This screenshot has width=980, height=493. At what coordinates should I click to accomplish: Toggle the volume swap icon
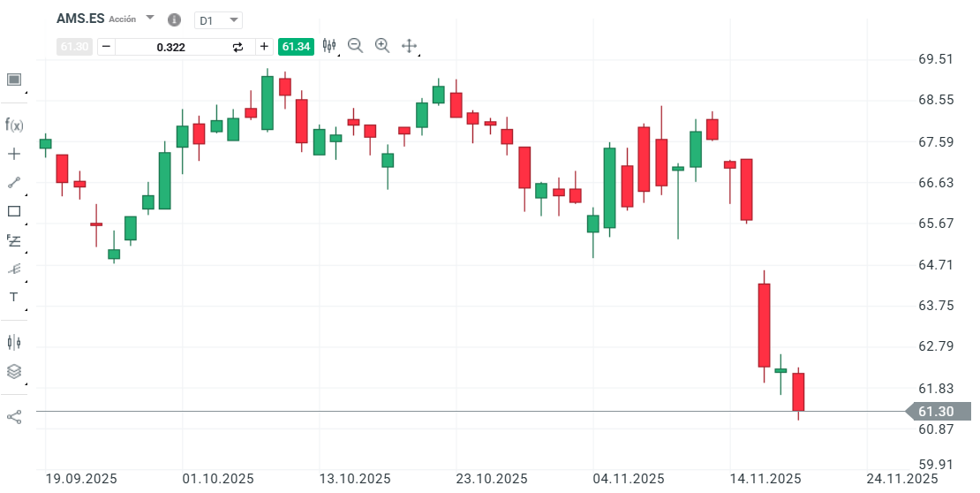[x=237, y=47]
